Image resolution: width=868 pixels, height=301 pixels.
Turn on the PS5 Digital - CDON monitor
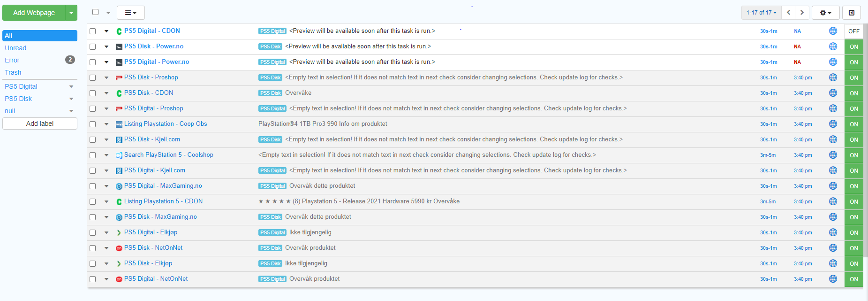point(854,31)
